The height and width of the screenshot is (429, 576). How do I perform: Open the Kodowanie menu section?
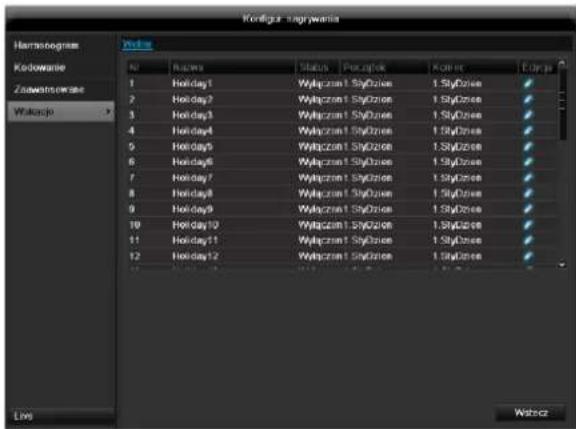pyautogui.click(x=61, y=68)
